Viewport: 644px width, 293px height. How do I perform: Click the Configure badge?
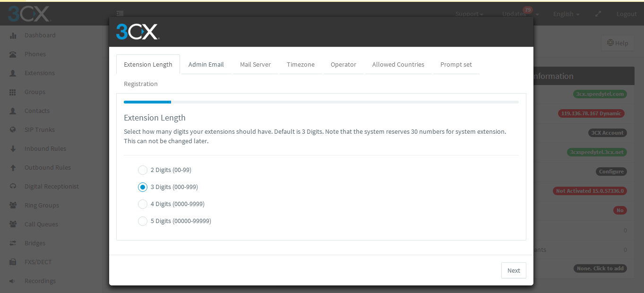click(611, 172)
